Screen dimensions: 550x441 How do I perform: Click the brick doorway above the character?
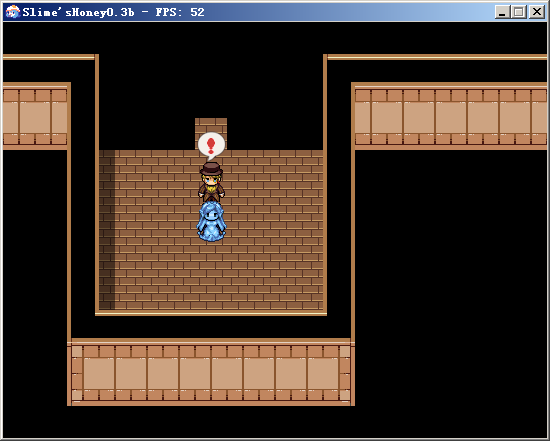(x=211, y=134)
